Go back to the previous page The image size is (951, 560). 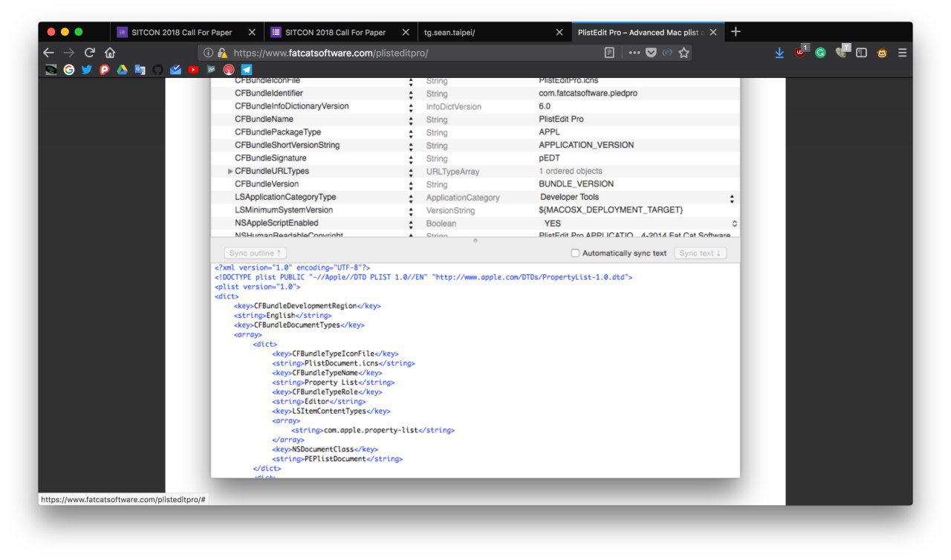[48, 53]
